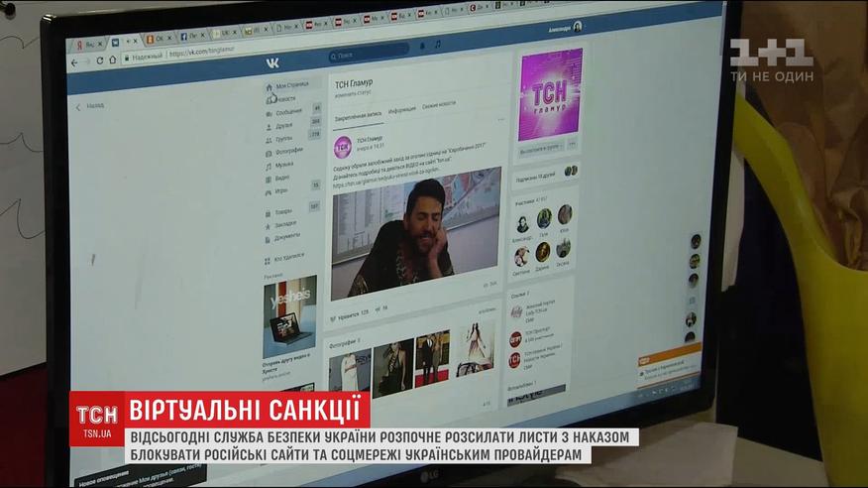Image resolution: width=868 pixels, height=488 pixels.
Task: Close the active VK browser tab
Action: coord(135,41)
